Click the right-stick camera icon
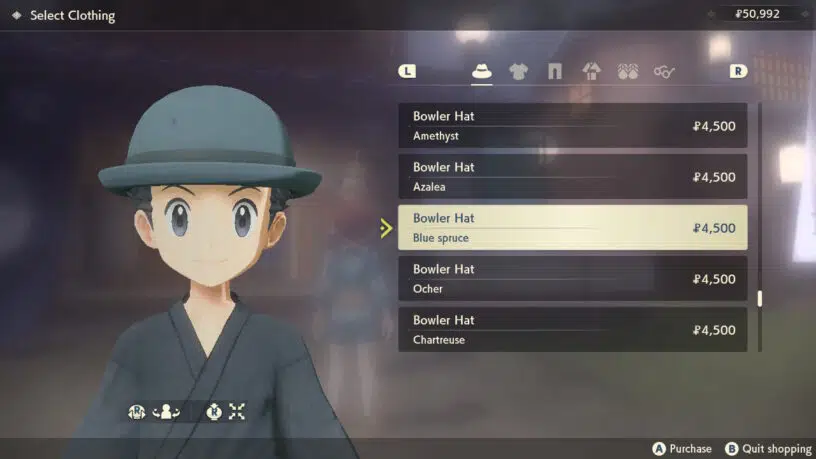816x459 pixels. 136,412
